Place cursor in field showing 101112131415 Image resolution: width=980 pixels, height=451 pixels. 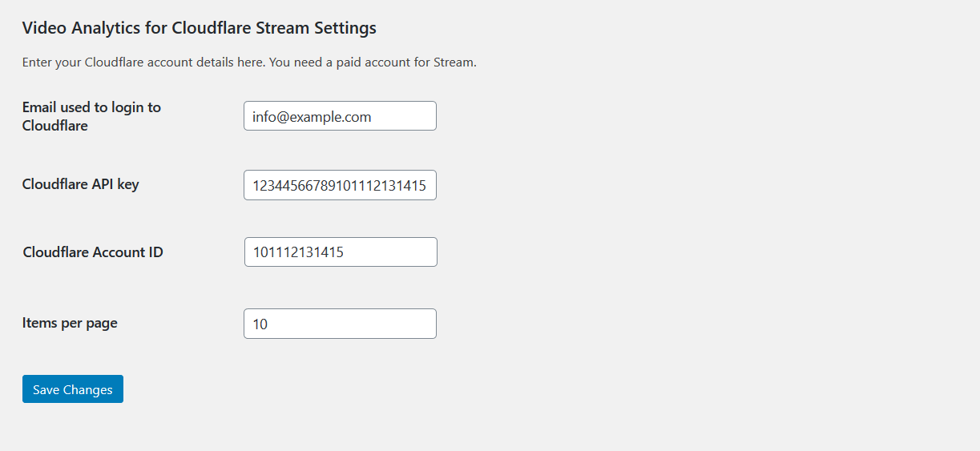pos(341,252)
